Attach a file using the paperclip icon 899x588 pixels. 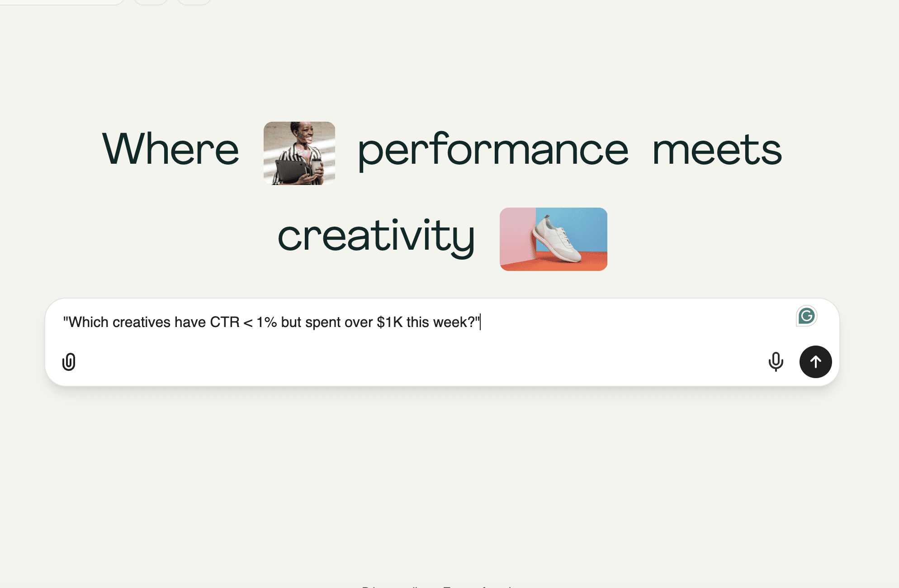(x=69, y=362)
